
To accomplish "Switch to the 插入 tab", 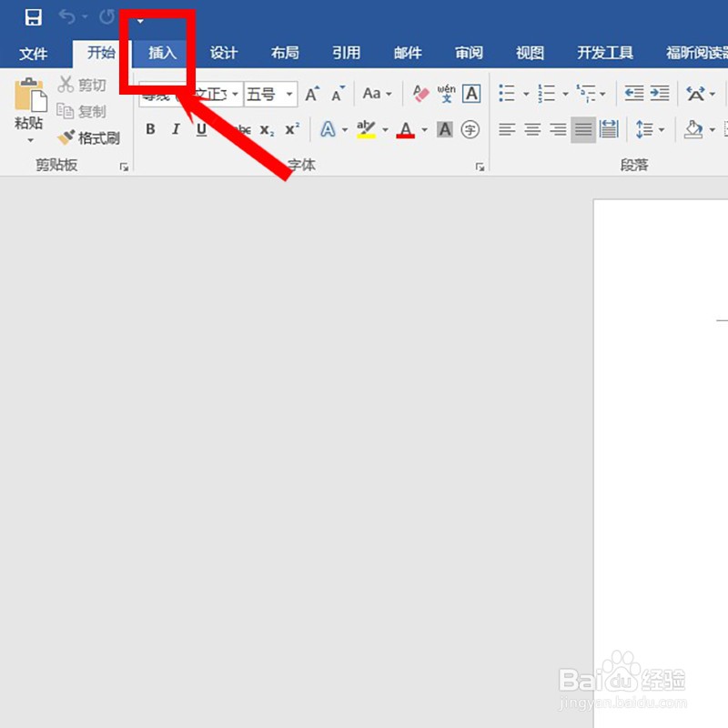I will [162, 53].
